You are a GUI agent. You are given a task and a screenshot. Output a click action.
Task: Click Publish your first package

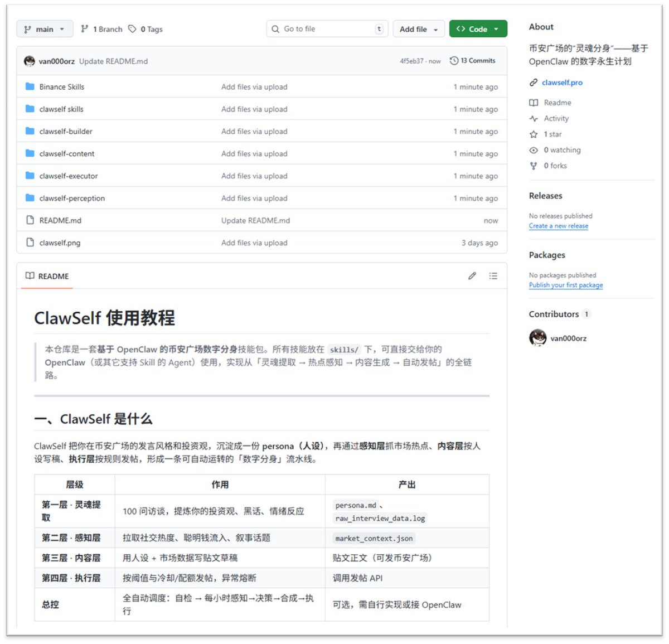tap(566, 285)
